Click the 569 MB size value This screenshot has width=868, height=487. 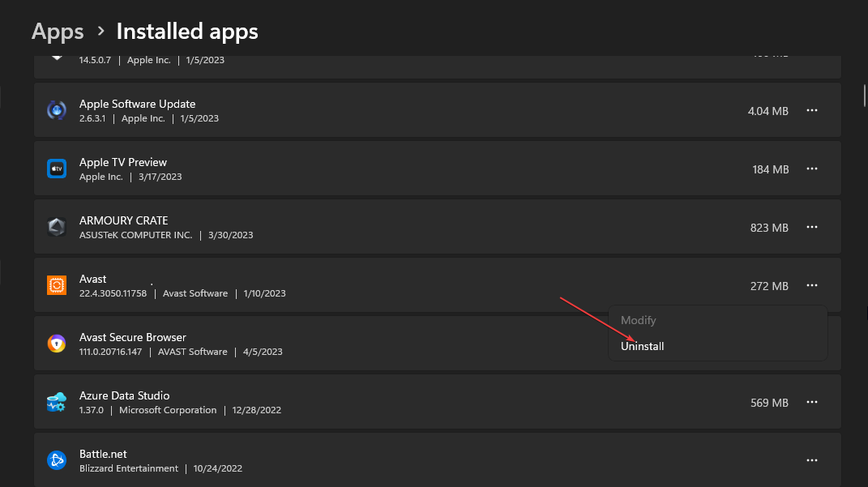769,403
